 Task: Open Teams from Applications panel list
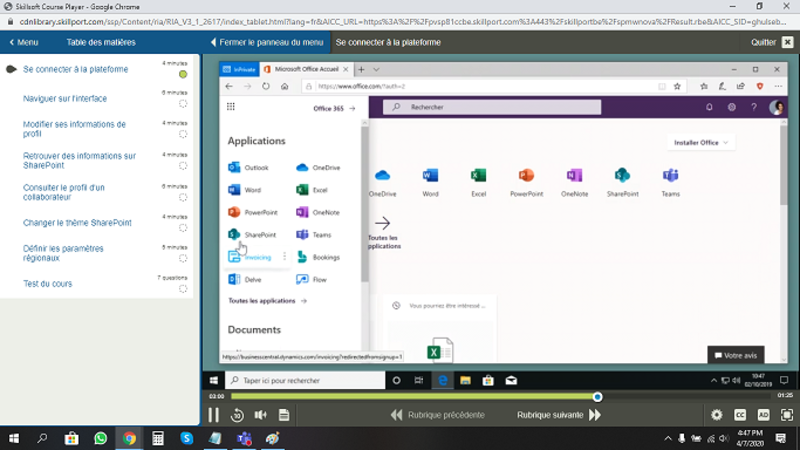[x=313, y=235]
